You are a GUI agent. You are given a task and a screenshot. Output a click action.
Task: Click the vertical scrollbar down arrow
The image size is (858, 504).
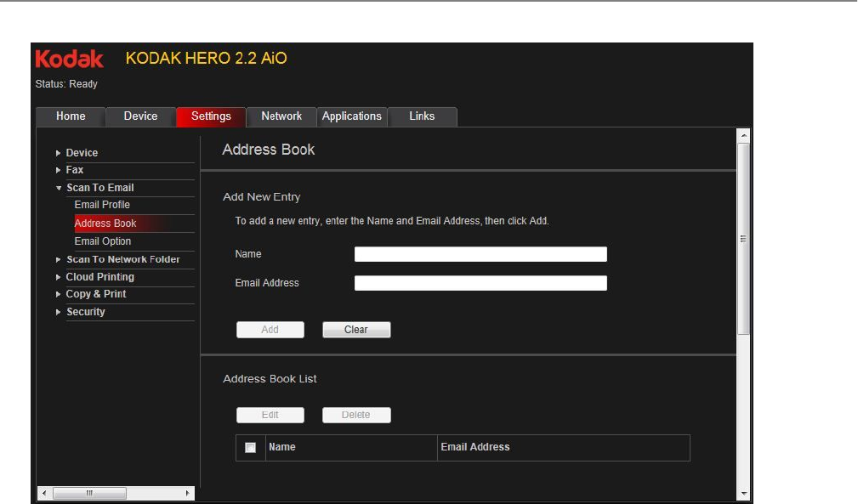744,493
